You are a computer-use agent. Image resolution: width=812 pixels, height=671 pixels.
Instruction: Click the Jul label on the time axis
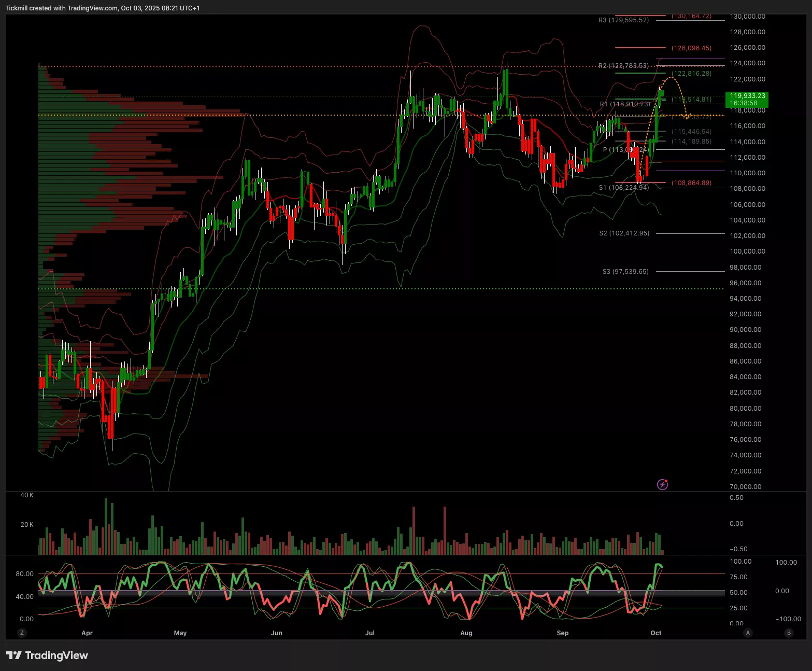click(x=370, y=633)
